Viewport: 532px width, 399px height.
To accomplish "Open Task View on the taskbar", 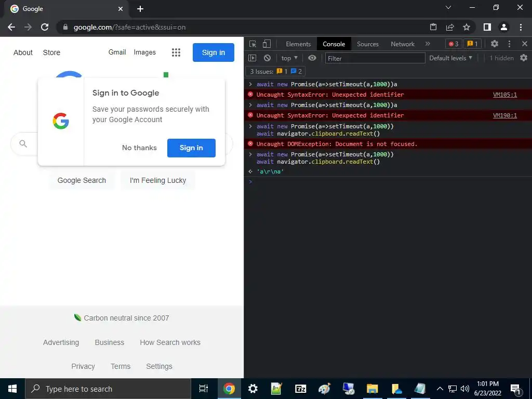I will tap(204, 389).
